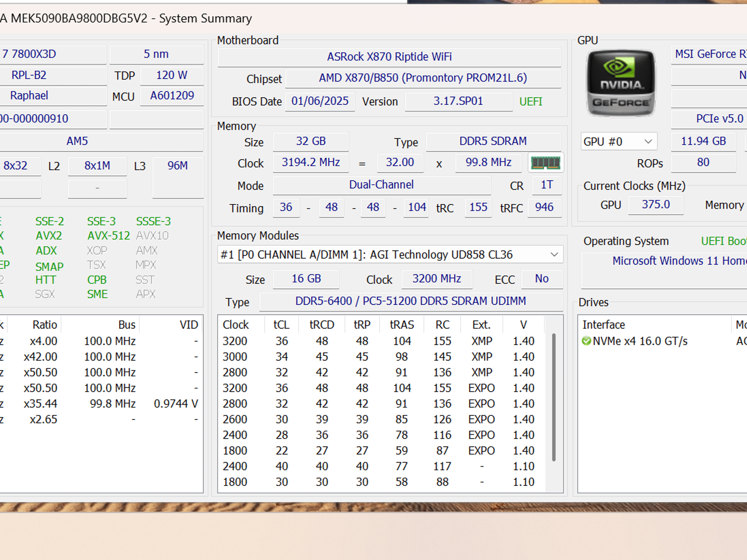Viewport: 747px width, 560px height.
Task: Click the PCIe v5.0 interface field
Action: point(709,119)
